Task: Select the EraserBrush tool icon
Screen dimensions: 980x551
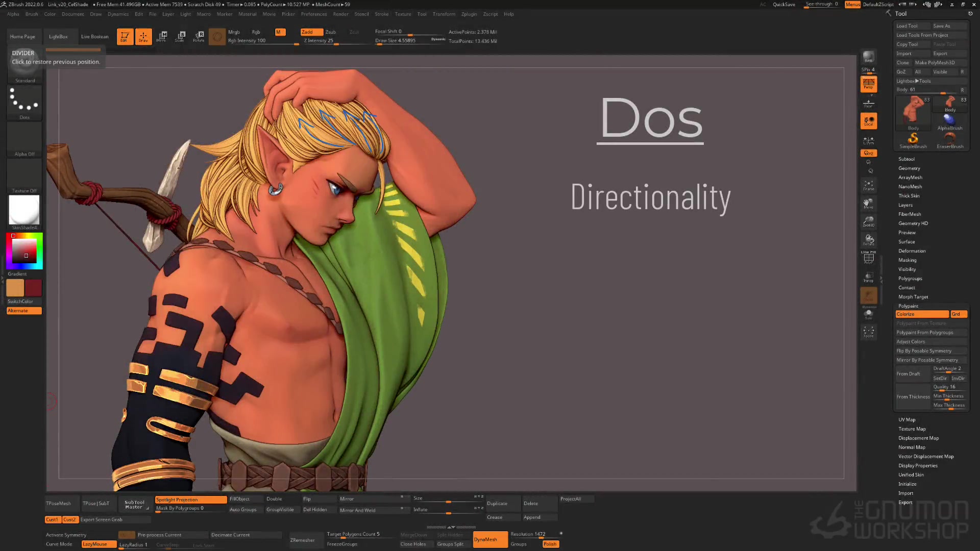Action: pos(950,141)
